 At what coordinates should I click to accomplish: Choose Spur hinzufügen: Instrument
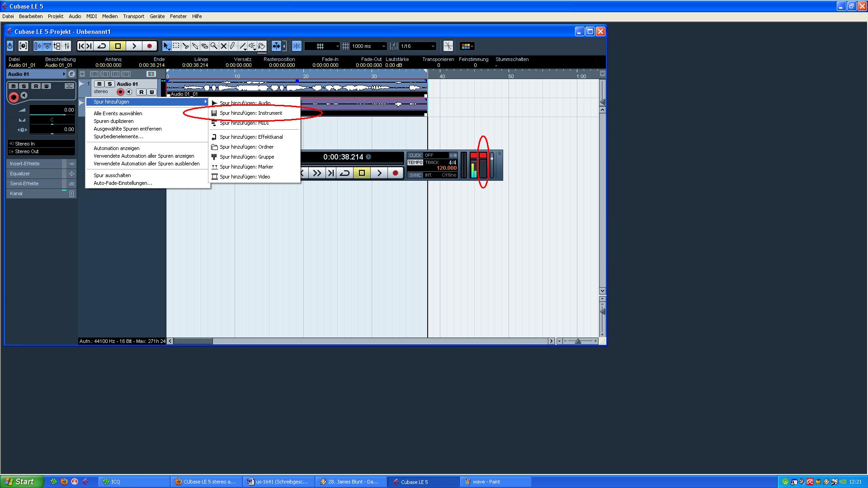click(255, 113)
